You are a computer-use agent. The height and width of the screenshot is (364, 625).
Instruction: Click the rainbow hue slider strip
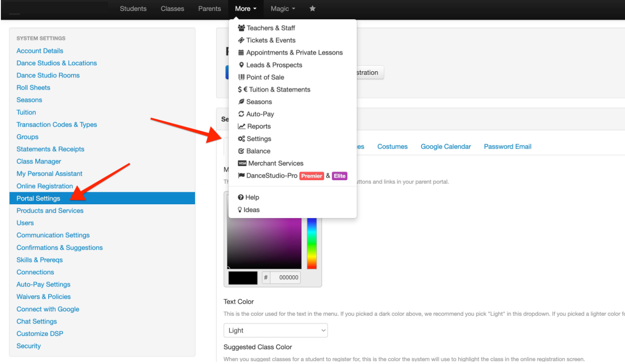coord(312,243)
